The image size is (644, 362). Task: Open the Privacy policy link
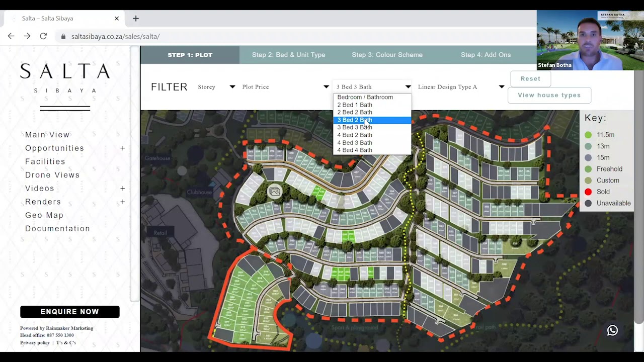pyautogui.click(x=35, y=343)
